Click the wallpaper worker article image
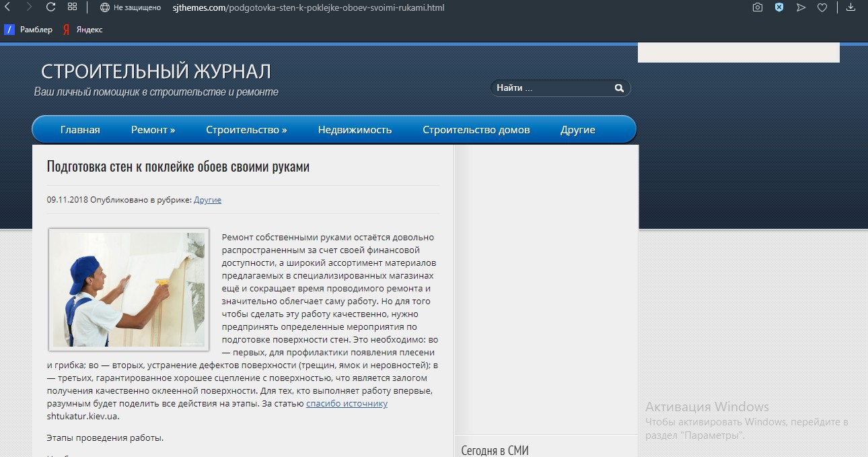868x457 pixels. coord(129,289)
